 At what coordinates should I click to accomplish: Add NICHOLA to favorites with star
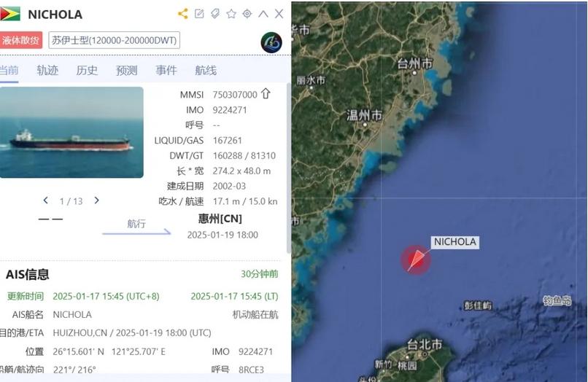click(x=231, y=14)
